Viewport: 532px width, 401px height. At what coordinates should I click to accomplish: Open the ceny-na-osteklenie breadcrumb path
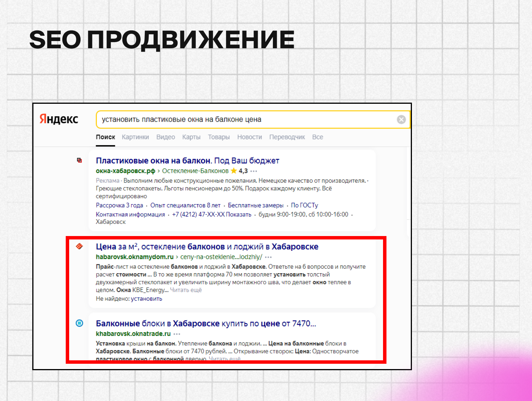point(221,257)
